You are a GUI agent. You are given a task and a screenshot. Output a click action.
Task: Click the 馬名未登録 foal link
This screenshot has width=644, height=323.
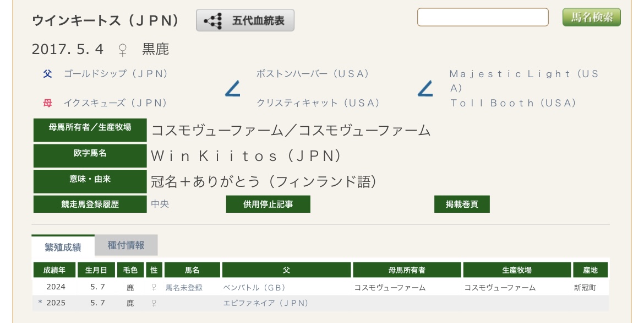pyautogui.click(x=184, y=288)
